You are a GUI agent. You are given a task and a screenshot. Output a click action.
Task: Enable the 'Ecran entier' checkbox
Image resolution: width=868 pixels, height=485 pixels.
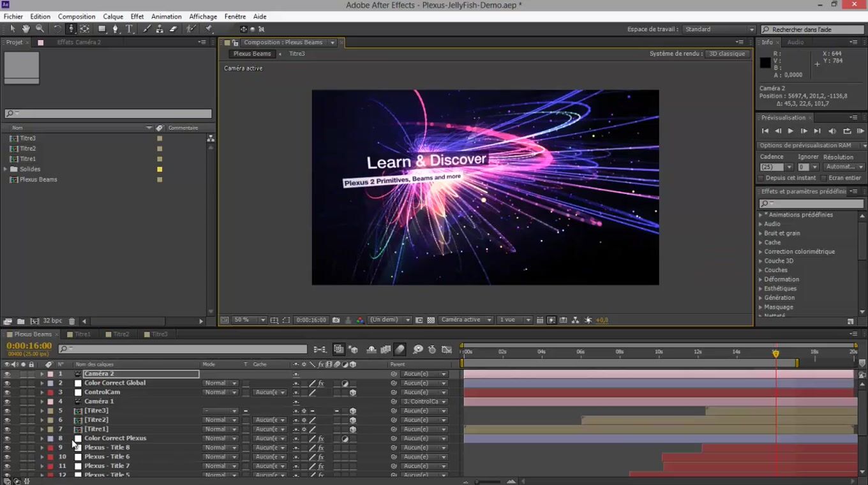pos(823,178)
